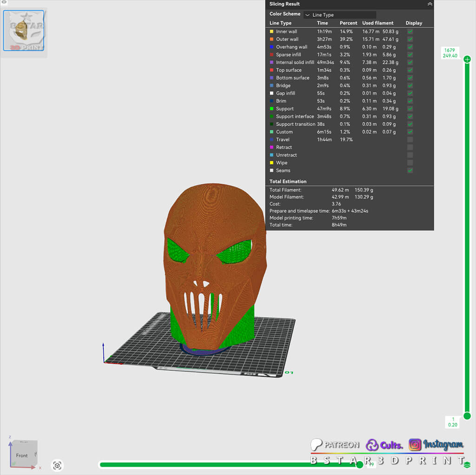Click the yellow Inner wall color swatch
476x475 pixels.
271,31
